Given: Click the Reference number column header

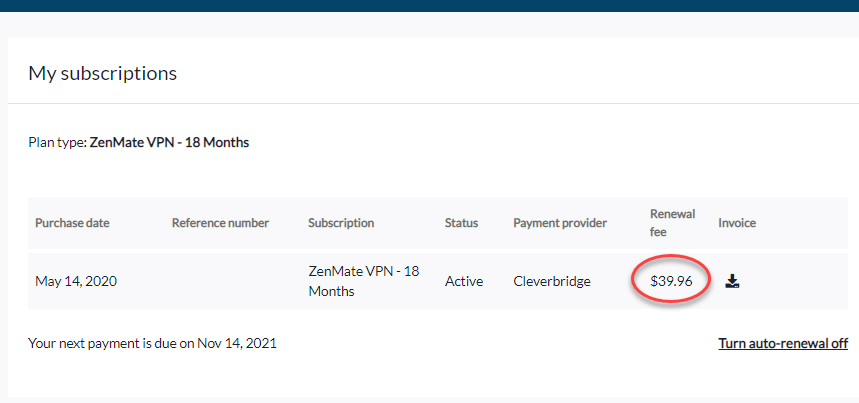Looking at the screenshot, I should (220, 223).
